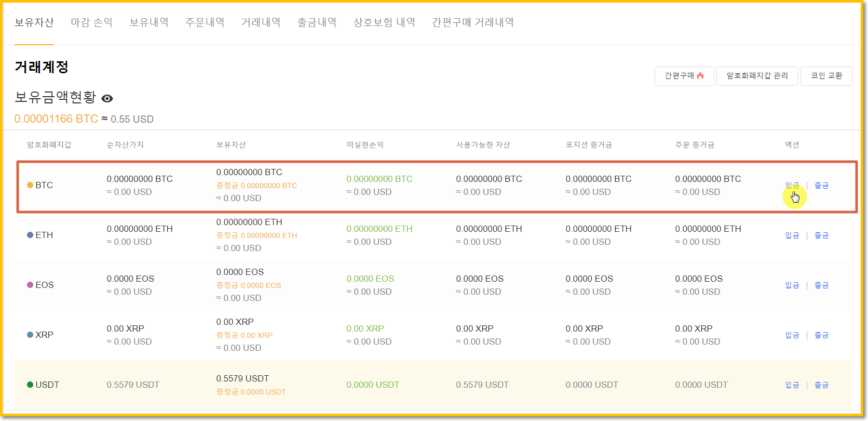The image size is (868, 421).
Task: Open the 출금내역 tab
Action: coord(317,22)
